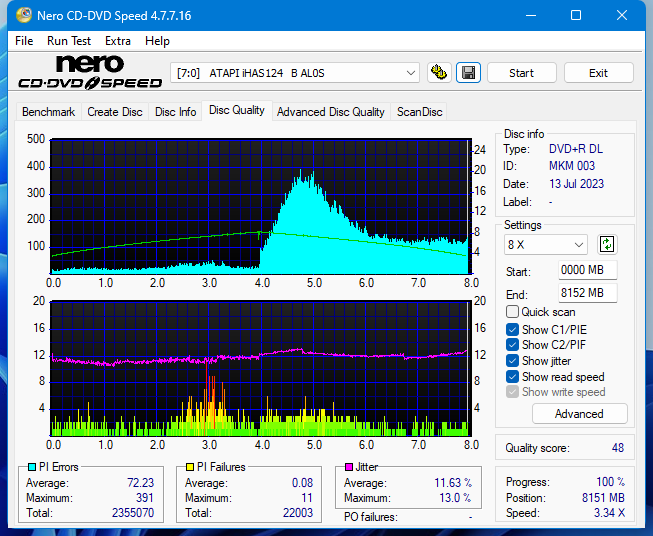Open the Run Test menu
The width and height of the screenshot is (653, 536).
(69, 41)
